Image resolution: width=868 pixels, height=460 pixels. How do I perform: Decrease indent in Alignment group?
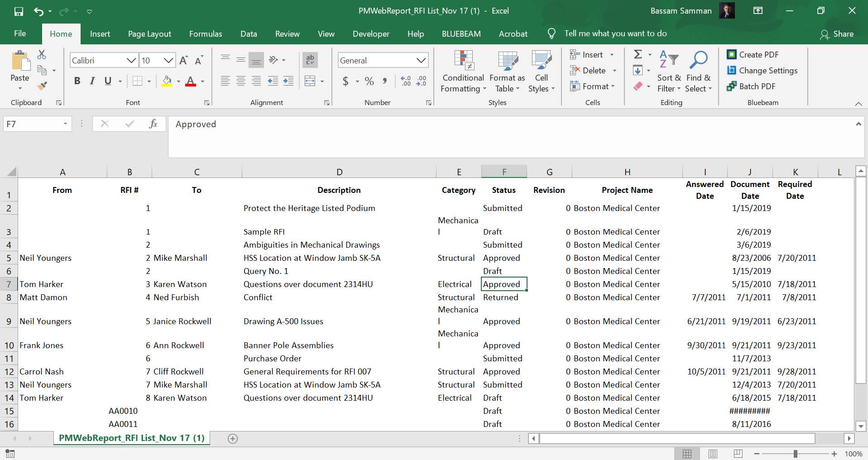point(273,81)
